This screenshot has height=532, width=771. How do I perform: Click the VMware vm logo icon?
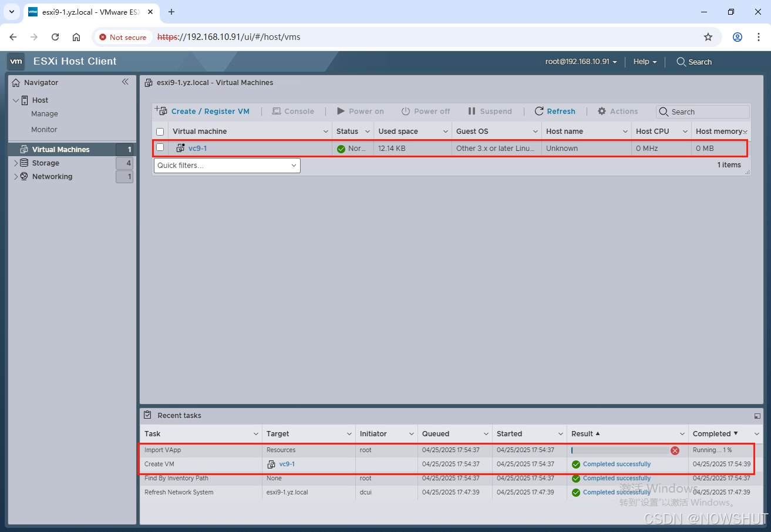tap(16, 61)
